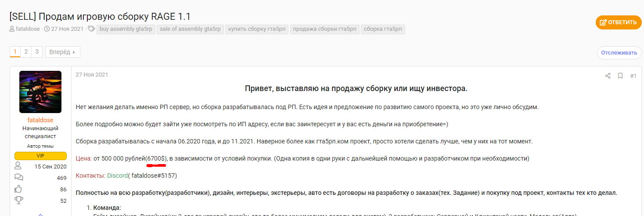Click the join date 15 Сен 2020

click(50, 166)
